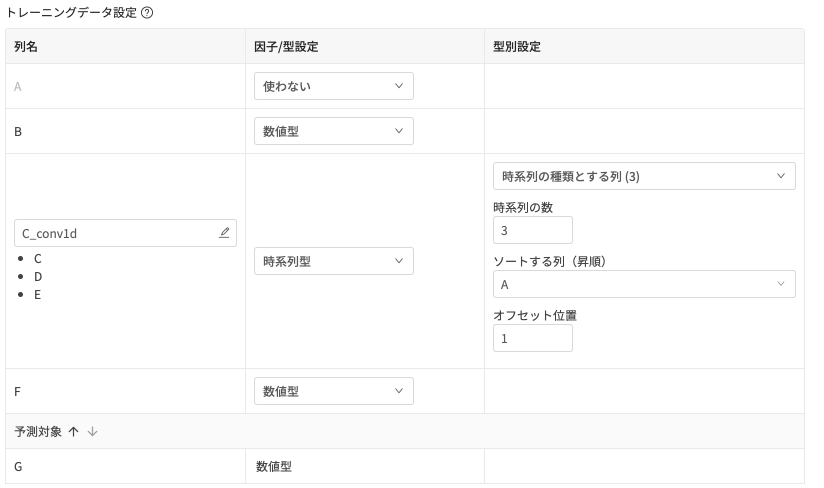
Task: Open the 使わない dropdown for column A
Action: pyautogui.click(x=334, y=86)
